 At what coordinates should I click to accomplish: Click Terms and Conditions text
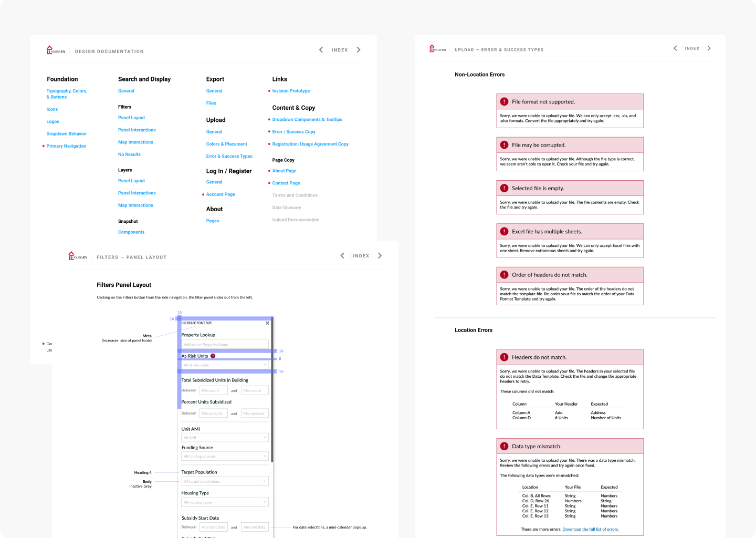295,195
